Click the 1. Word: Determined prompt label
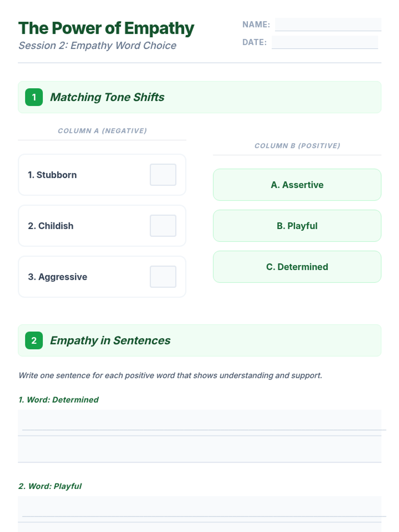The image size is (399, 532). [59, 400]
